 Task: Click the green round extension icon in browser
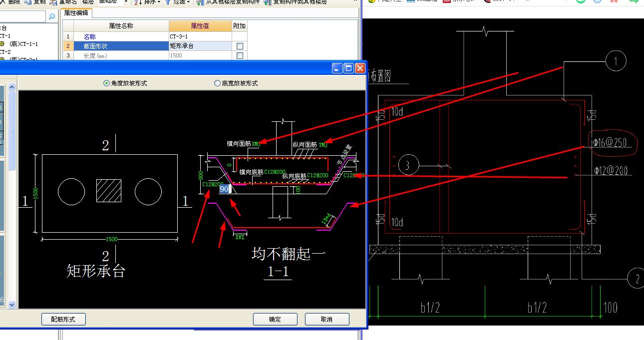581,1
